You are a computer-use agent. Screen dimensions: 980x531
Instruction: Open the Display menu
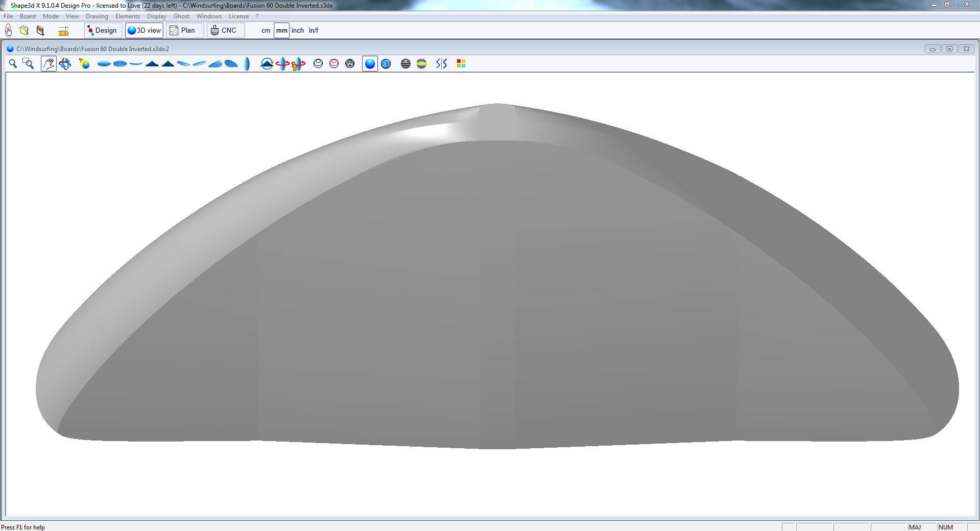point(156,16)
